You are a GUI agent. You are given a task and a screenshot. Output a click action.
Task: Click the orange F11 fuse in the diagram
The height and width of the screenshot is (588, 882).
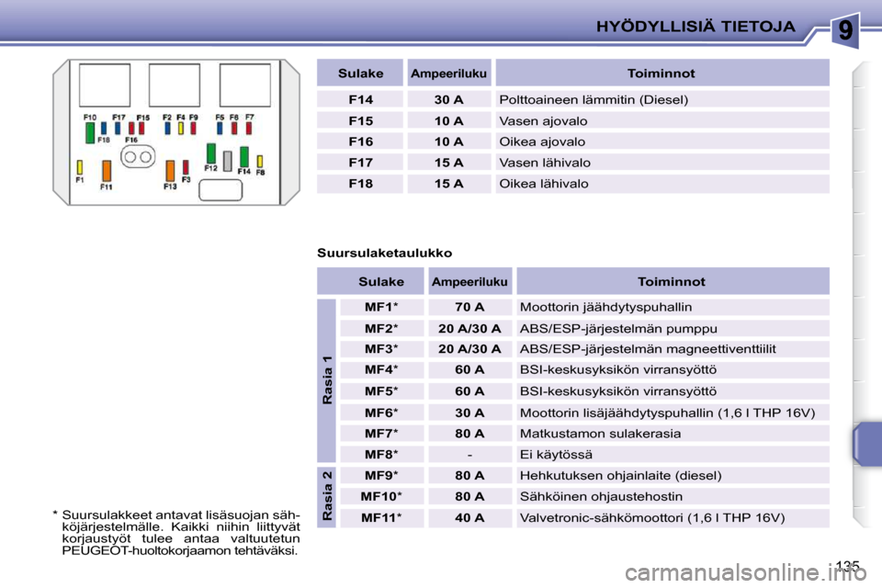107,171
